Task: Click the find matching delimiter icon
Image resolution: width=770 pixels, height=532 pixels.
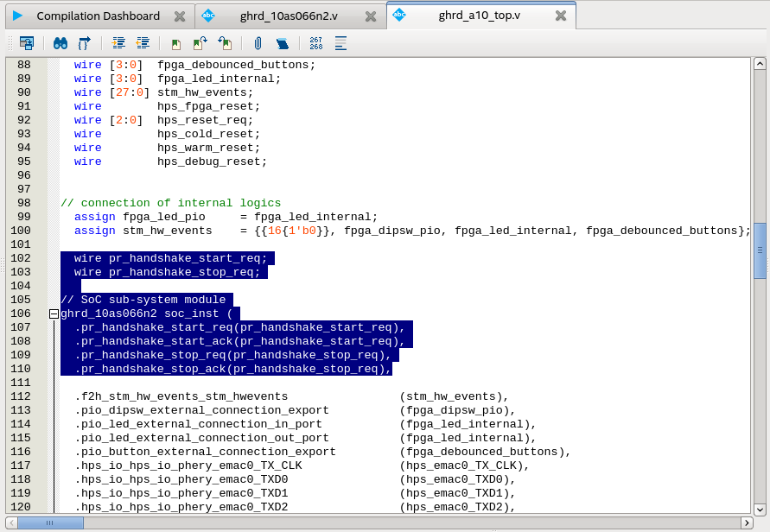Action: 84,42
